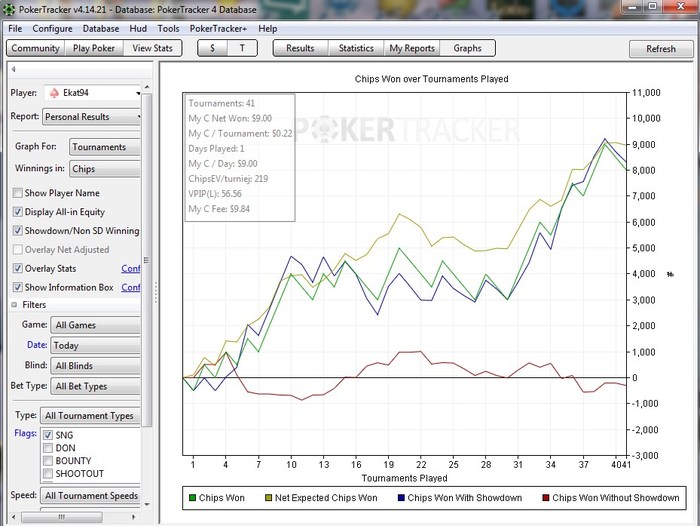This screenshot has width=700, height=526.
Task: Click the panel splitter handle beside sidebar
Action: [156, 292]
